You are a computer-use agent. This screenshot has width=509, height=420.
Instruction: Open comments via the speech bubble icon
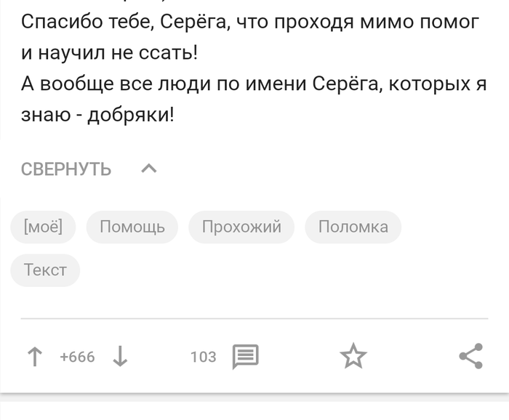coord(246,357)
